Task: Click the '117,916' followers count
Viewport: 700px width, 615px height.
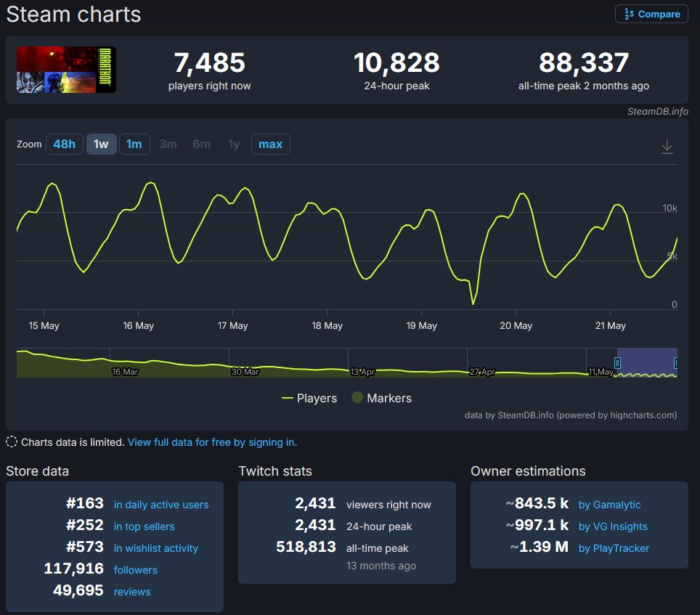Action: (73, 569)
